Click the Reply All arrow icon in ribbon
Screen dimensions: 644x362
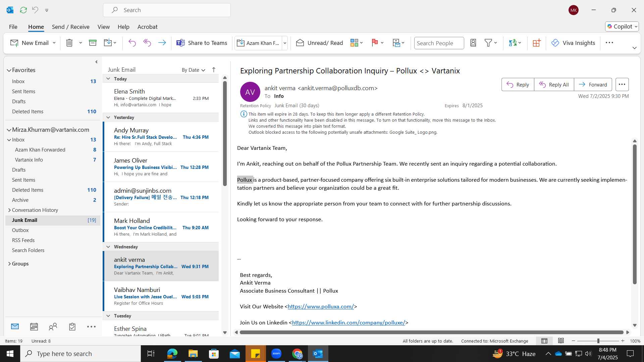147,43
